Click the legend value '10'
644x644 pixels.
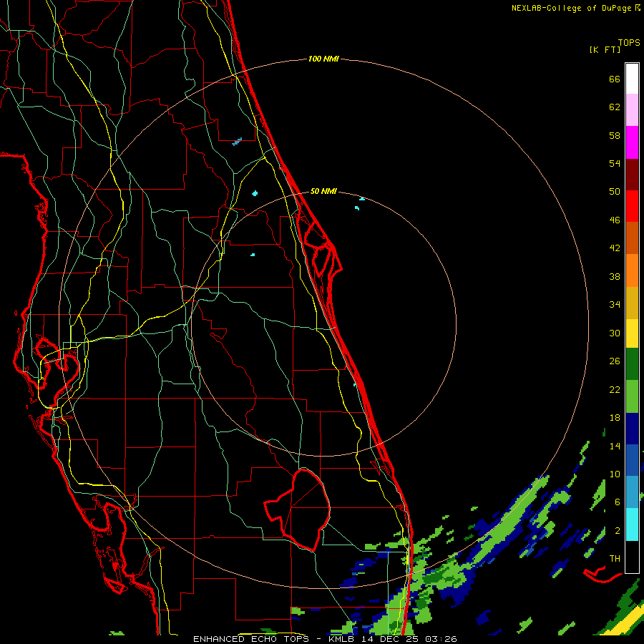click(x=615, y=475)
